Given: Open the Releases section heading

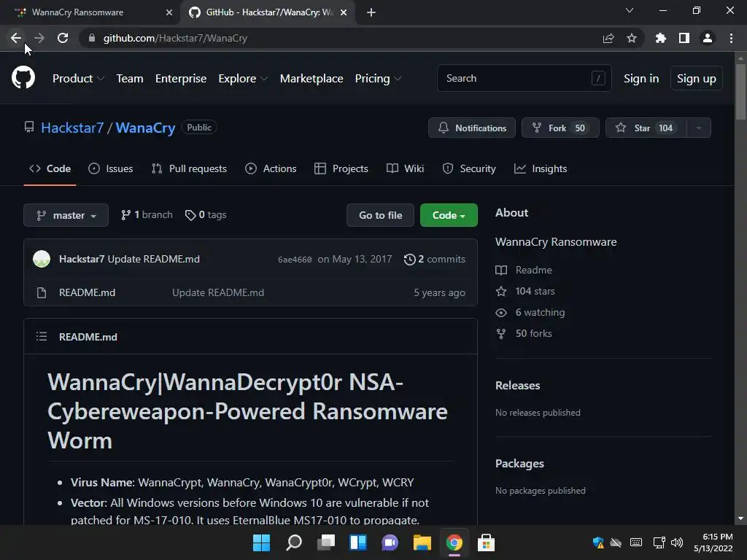Looking at the screenshot, I should tap(518, 385).
